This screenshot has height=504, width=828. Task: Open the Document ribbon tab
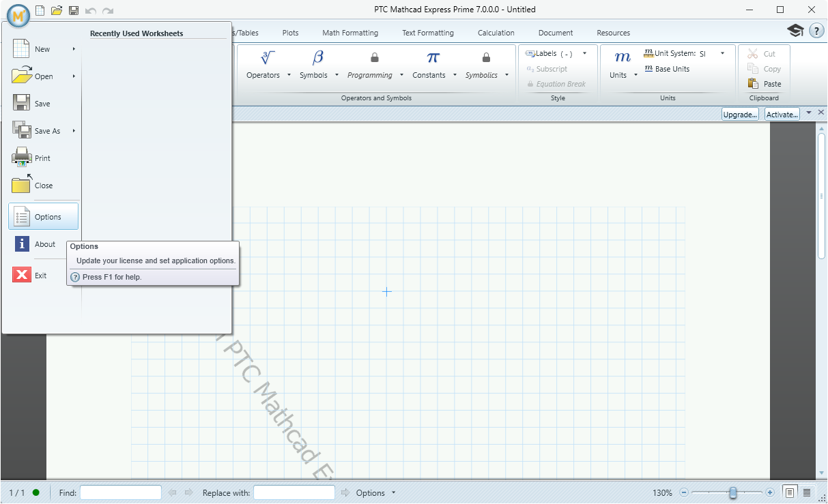[556, 33]
